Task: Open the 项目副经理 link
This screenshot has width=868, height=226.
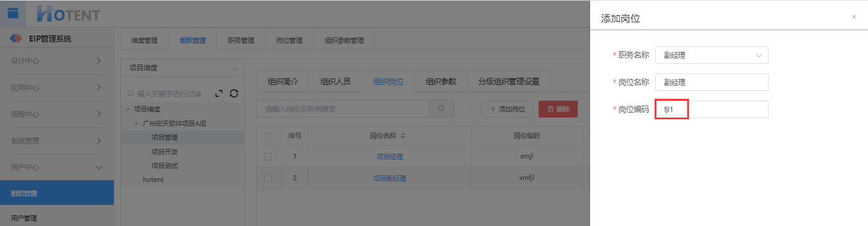Action: 389,178
